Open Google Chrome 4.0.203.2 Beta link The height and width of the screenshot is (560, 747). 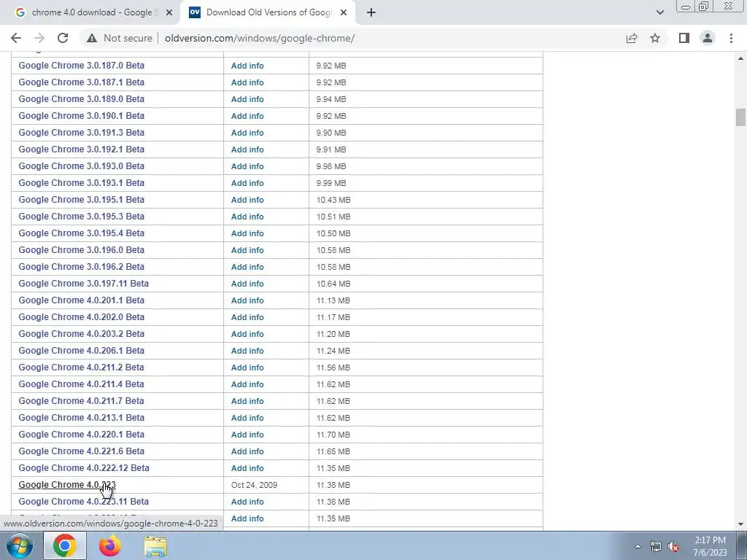tap(81, 334)
